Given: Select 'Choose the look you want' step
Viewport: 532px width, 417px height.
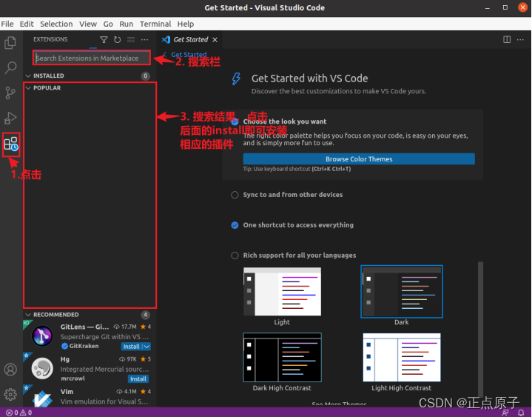Looking at the screenshot, I should coord(285,121).
